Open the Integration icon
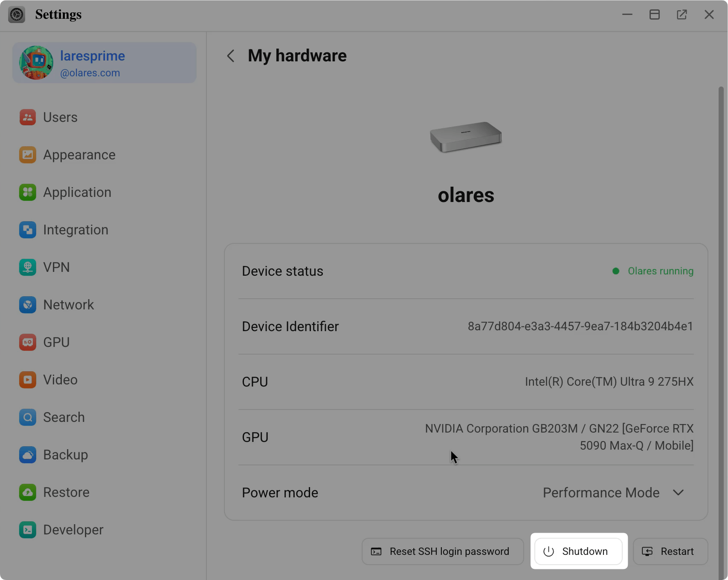 coord(28,230)
